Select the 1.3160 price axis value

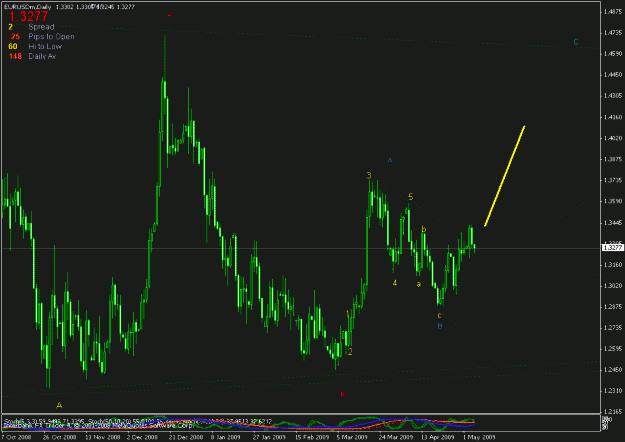(x=613, y=265)
